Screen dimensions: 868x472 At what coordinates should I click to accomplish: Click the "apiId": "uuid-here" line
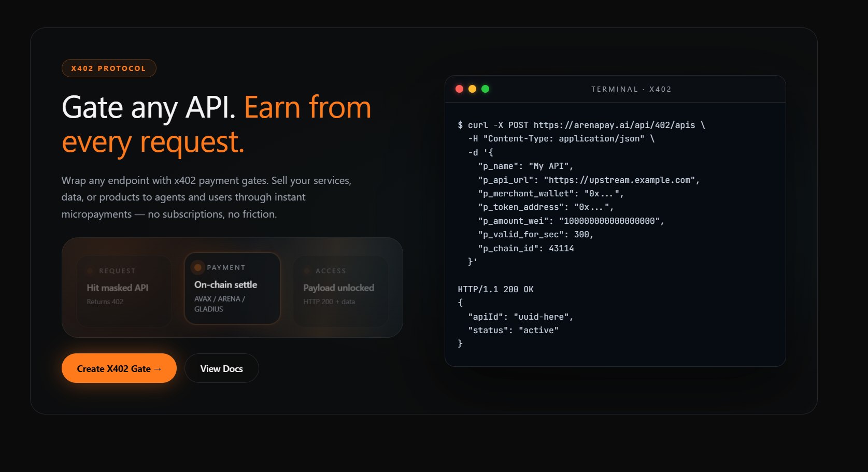point(521,317)
